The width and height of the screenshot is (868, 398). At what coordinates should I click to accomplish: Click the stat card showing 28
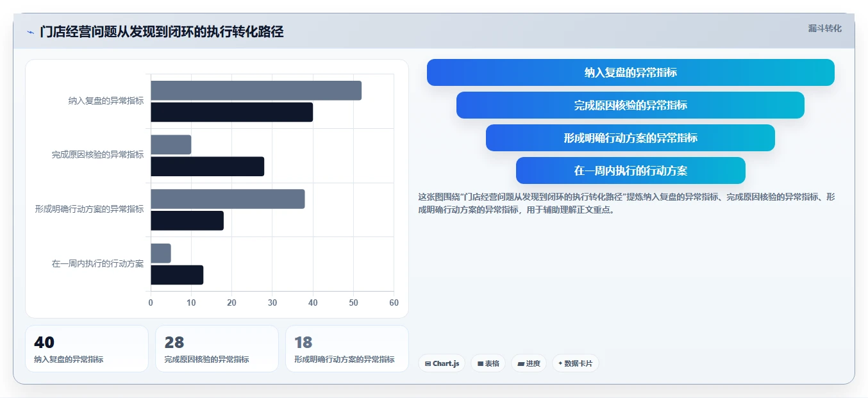(x=217, y=349)
